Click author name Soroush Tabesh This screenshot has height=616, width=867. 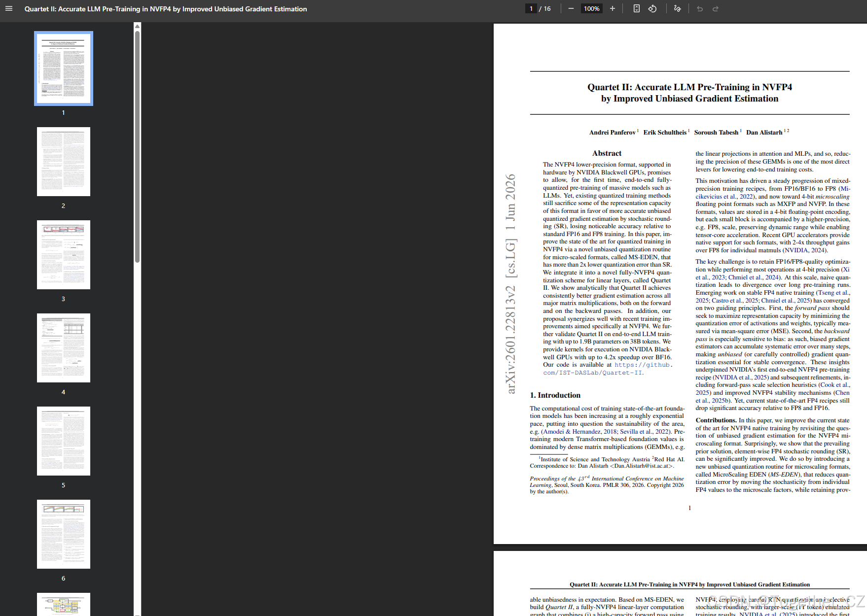716,132
